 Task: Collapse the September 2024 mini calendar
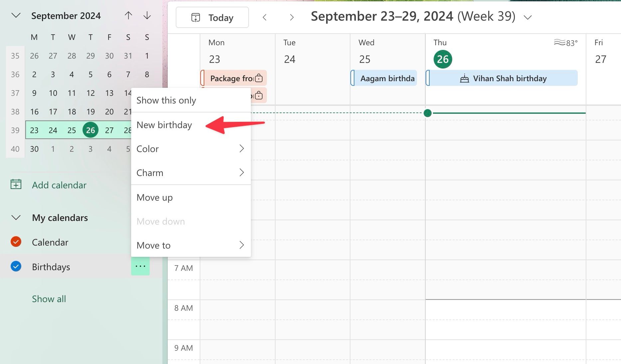[16, 16]
